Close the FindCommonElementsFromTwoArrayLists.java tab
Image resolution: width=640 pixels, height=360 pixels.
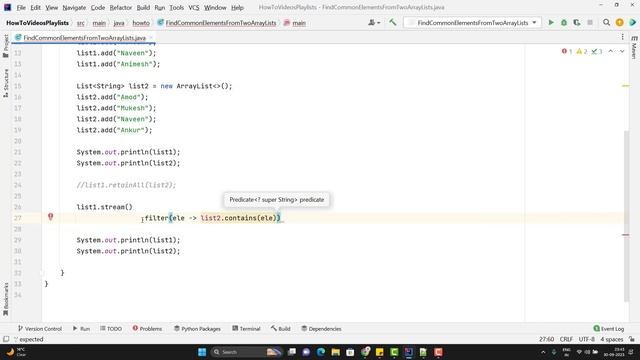151,38
